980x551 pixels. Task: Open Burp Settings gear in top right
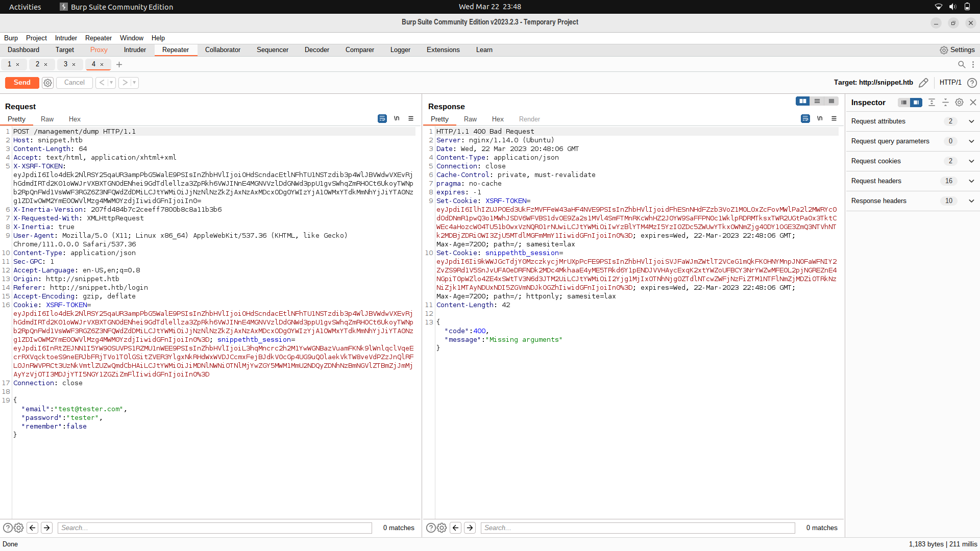point(957,50)
